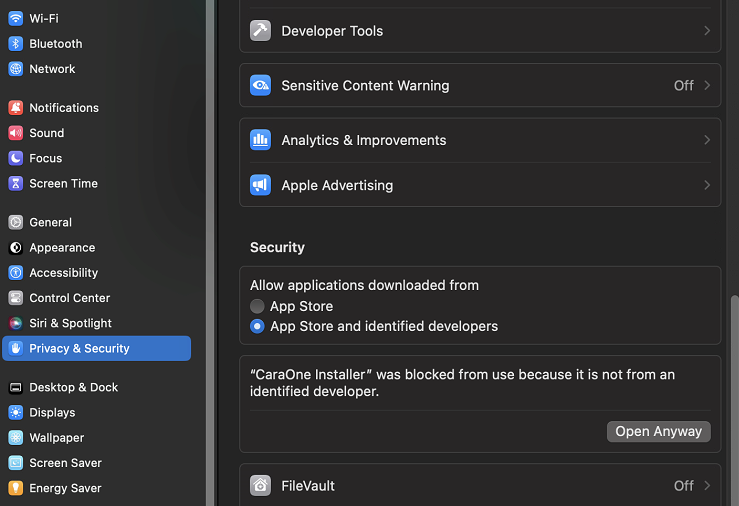Image resolution: width=739 pixels, height=506 pixels.
Task: Go to Accessibility settings
Action: 96,273
